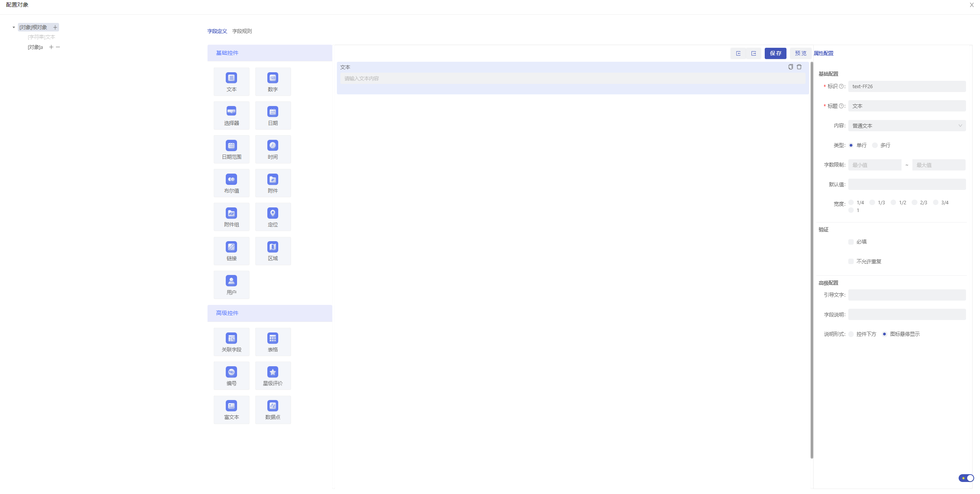Select the 单行 type radio
This screenshot has width=980, height=494.
pos(851,145)
